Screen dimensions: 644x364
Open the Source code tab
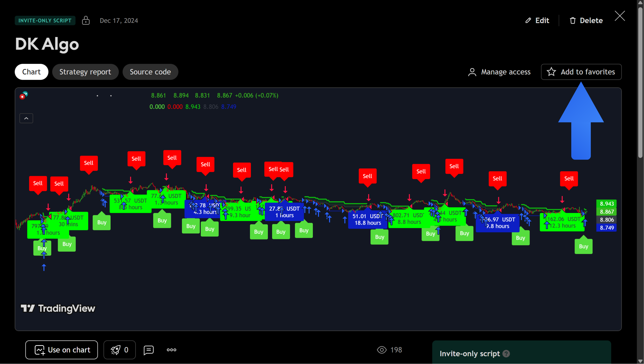click(x=150, y=72)
